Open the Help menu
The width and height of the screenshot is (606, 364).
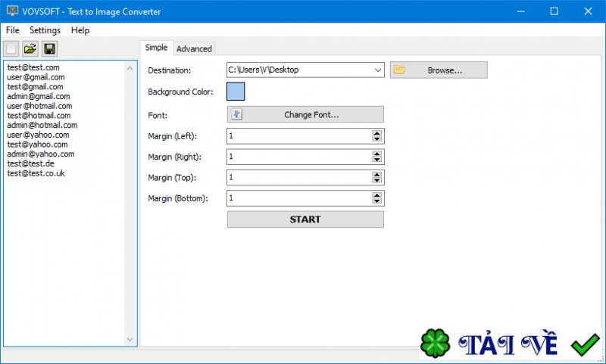point(80,30)
